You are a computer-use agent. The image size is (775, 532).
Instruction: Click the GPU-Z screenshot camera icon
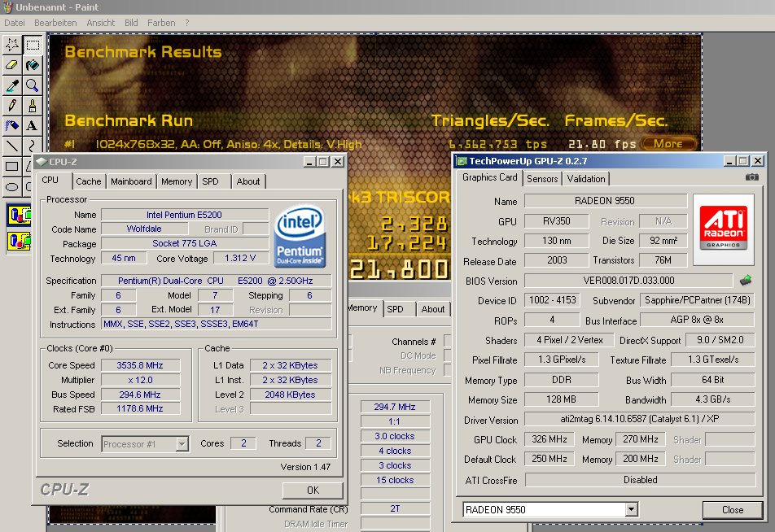pyautogui.click(x=751, y=177)
